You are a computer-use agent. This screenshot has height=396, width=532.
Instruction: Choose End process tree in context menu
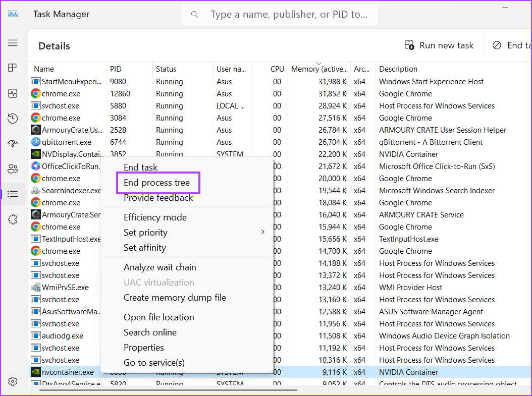click(x=156, y=183)
